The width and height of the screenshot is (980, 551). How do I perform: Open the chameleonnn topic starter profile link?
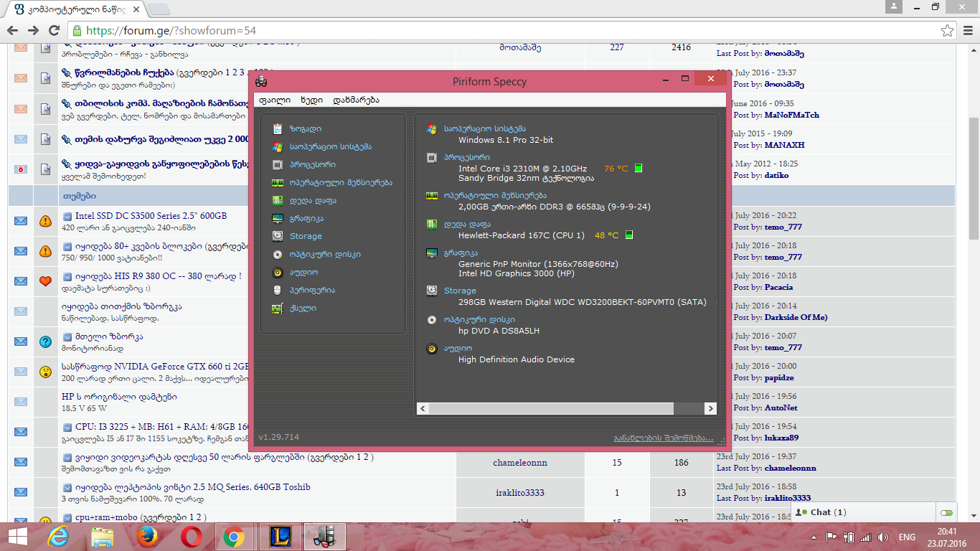(x=519, y=463)
